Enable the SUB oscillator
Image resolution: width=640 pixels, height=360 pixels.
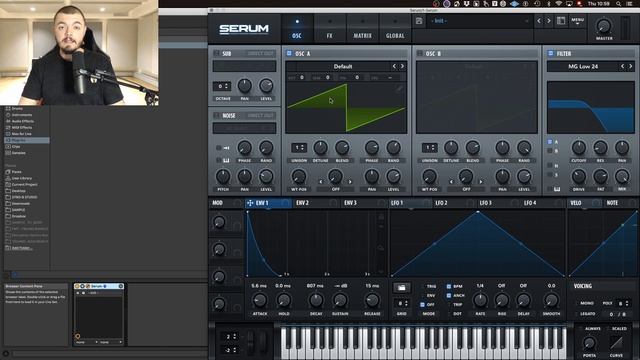(217, 53)
